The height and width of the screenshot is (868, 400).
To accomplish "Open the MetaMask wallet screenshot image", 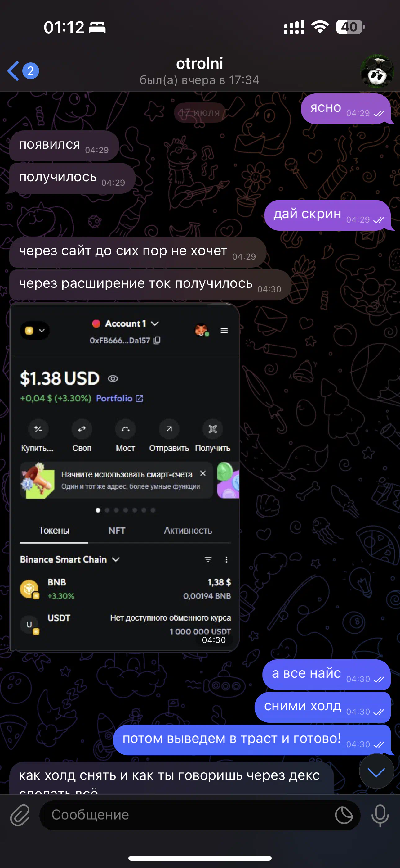I will 125,477.
